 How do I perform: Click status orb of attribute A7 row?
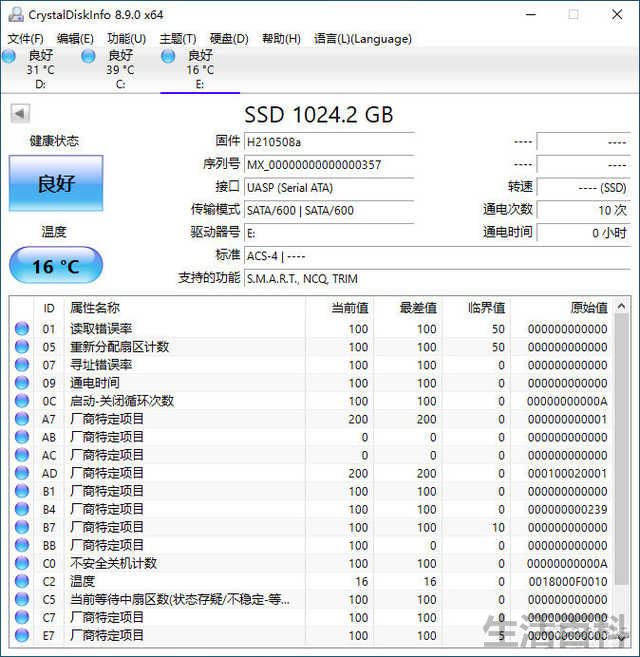click(22, 419)
